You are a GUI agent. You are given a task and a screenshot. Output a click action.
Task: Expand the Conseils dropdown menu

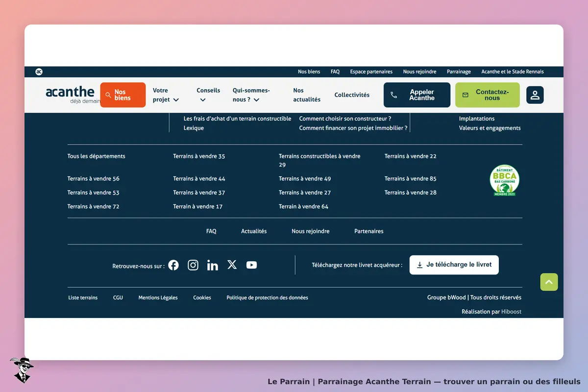(208, 95)
